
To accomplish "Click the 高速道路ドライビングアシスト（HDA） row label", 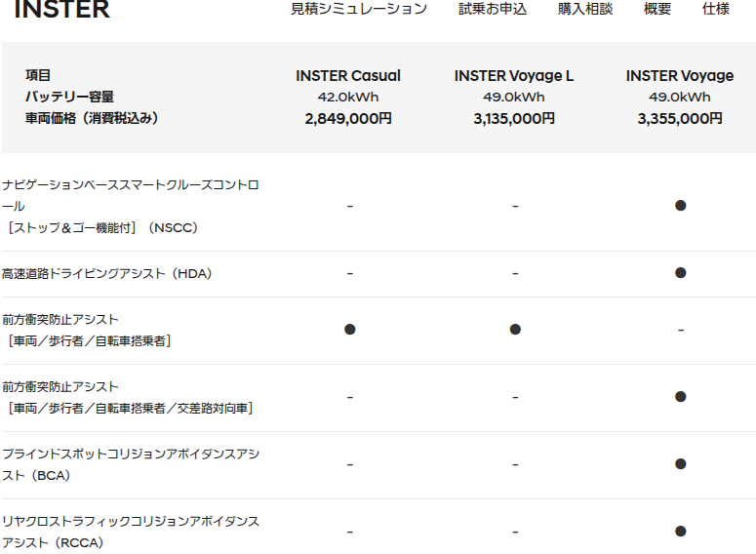I will pyautogui.click(x=107, y=273).
